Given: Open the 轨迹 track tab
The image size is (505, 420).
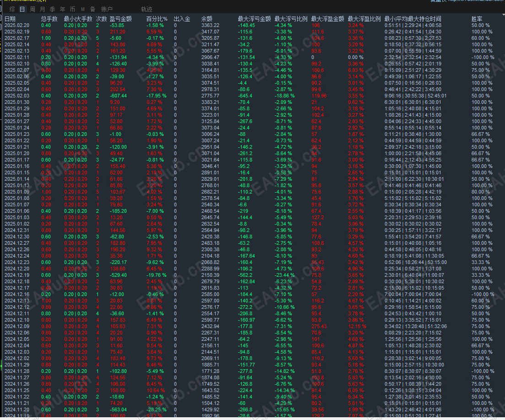Looking at the screenshot, I should pyautogui.click(x=147, y=9).
